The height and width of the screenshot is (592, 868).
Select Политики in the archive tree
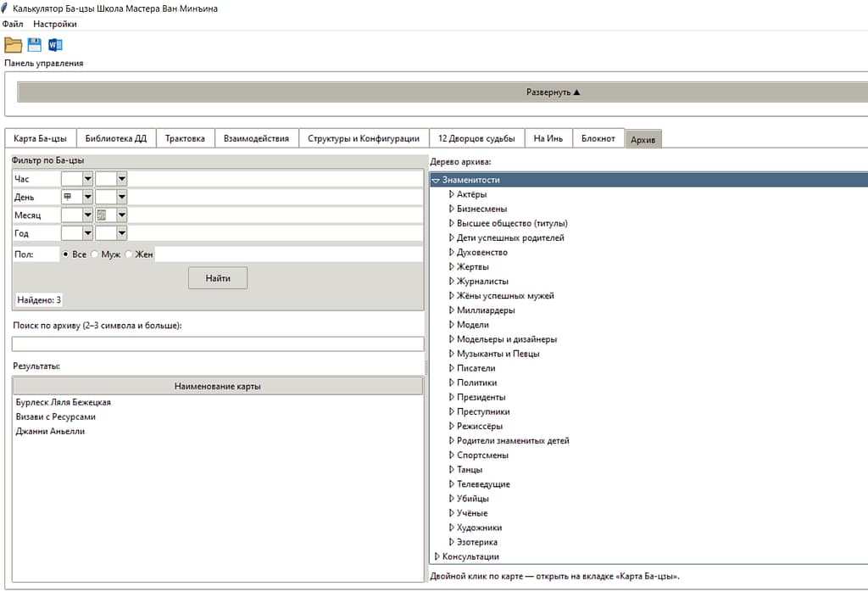click(x=476, y=383)
